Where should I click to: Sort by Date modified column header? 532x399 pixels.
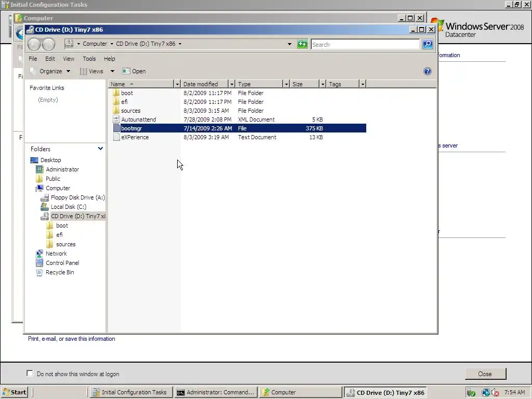coord(205,84)
